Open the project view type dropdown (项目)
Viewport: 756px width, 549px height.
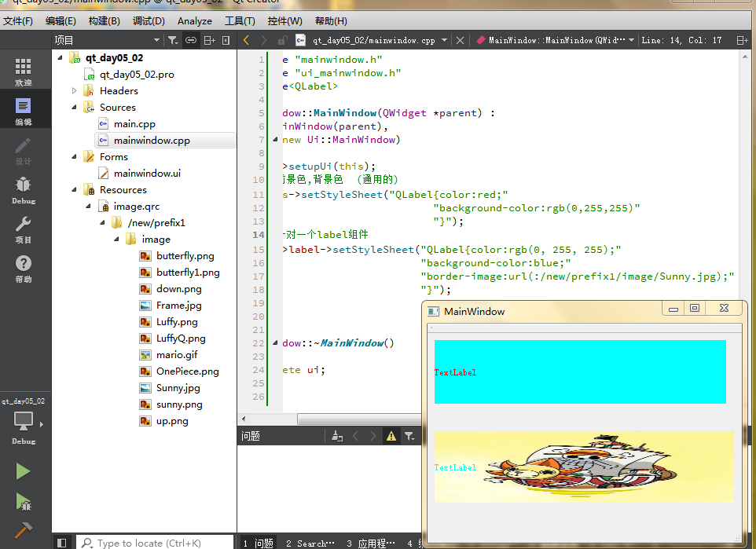[x=107, y=41]
